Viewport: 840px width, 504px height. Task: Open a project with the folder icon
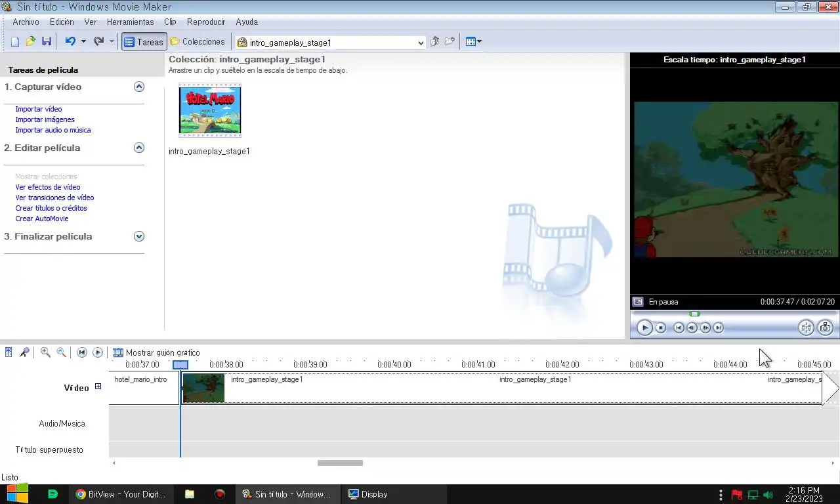[x=31, y=41]
